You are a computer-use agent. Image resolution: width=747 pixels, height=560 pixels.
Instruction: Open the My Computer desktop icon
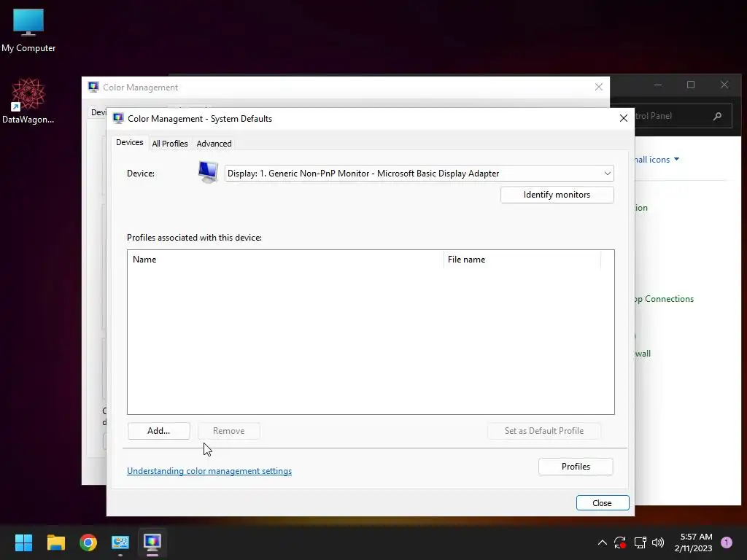(x=28, y=30)
